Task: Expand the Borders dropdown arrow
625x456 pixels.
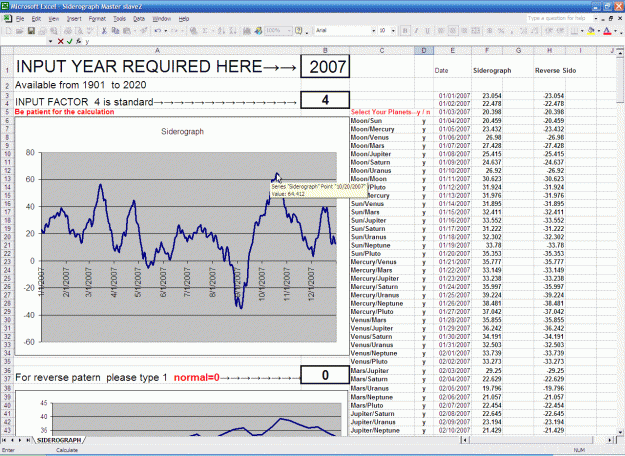Action: pyautogui.click(x=582, y=31)
